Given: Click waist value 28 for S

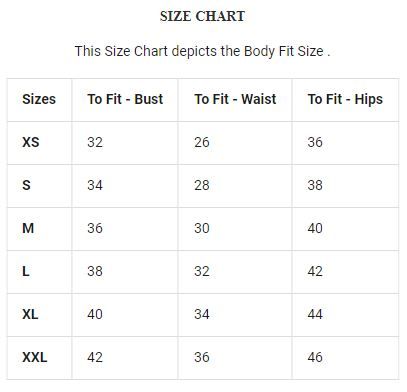Looking at the screenshot, I should 202,185.
